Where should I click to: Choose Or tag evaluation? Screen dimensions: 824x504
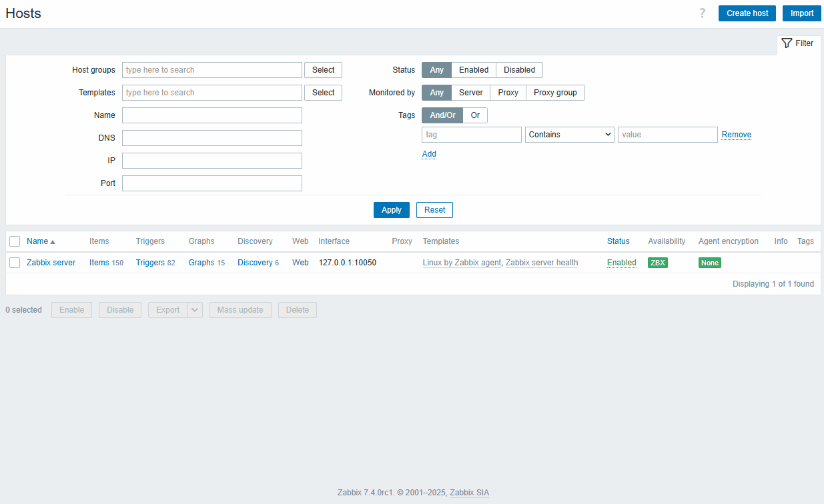tap(475, 115)
